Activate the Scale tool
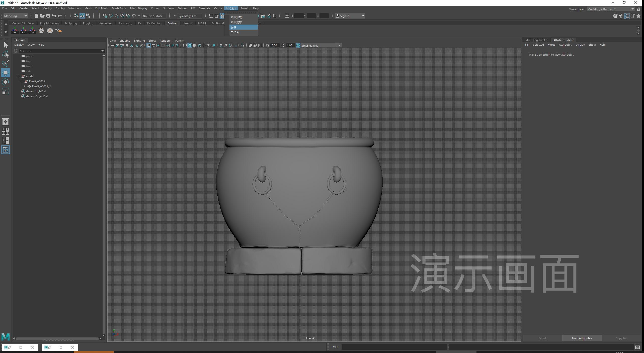Image resolution: width=644 pixels, height=353 pixels. 6,91
